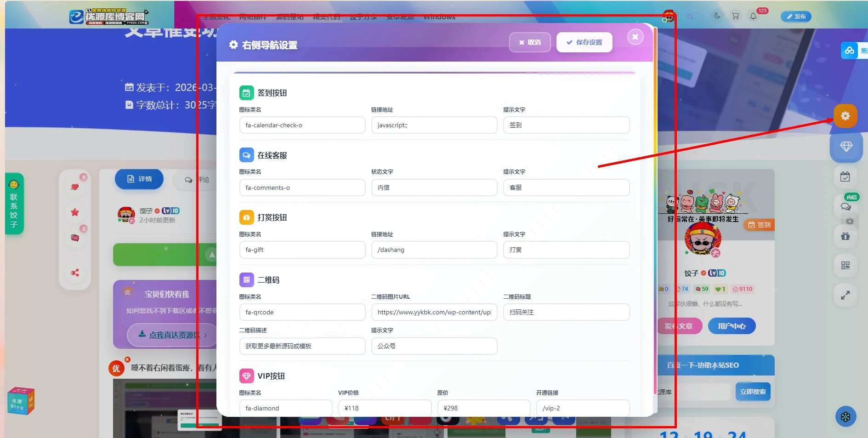The image size is (868, 438).
Task: Click the share icon in left toolbar
Action: click(75, 273)
